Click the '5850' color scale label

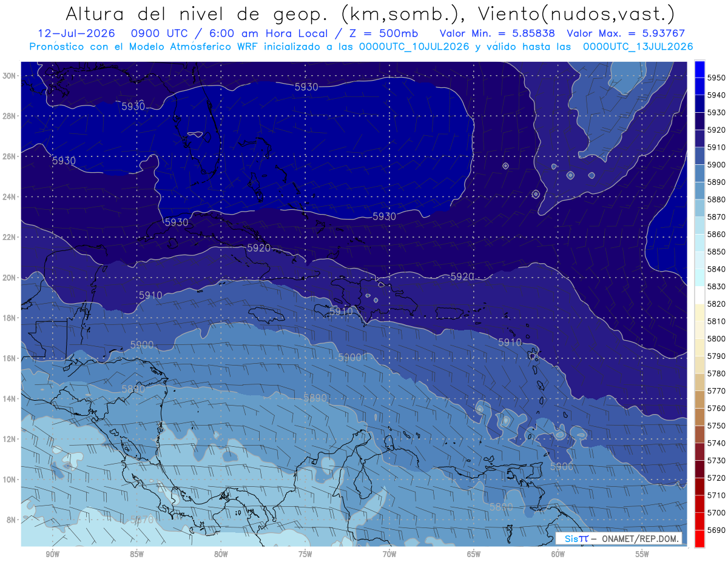[x=716, y=252]
